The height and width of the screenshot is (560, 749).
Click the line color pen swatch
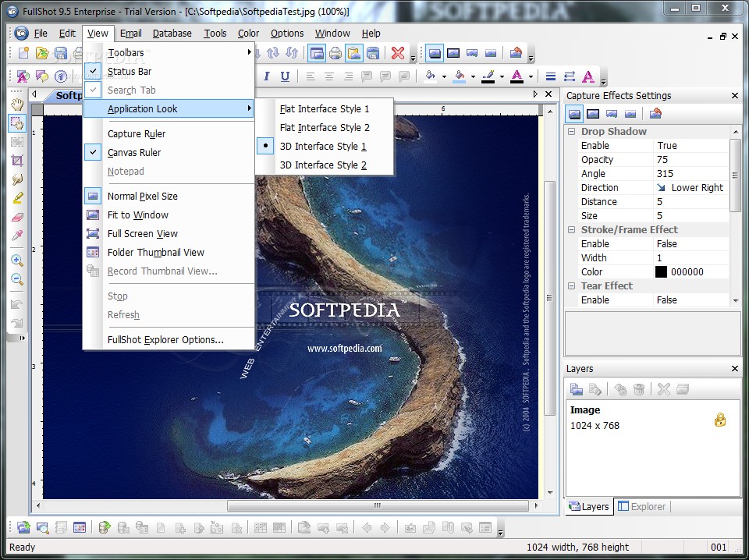(488, 76)
